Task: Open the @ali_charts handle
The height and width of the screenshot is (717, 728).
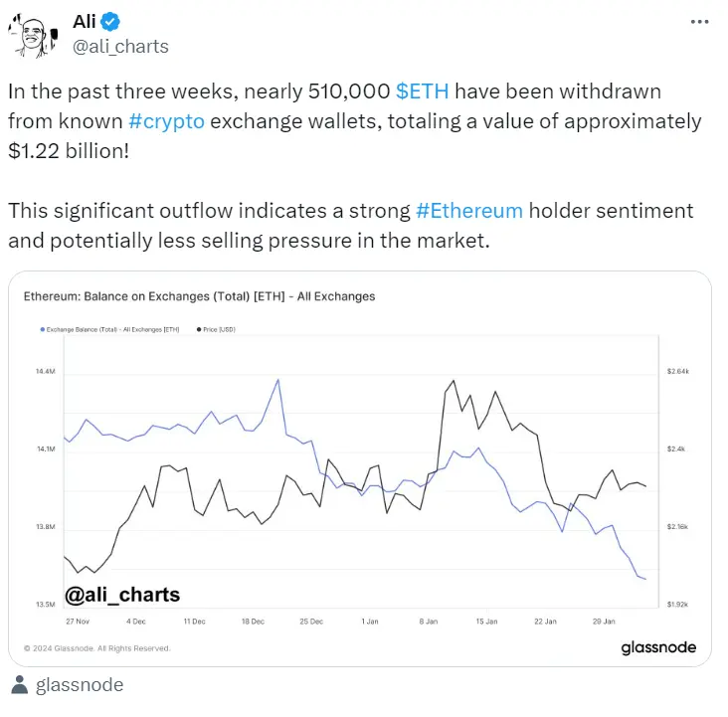Action: tap(120, 47)
